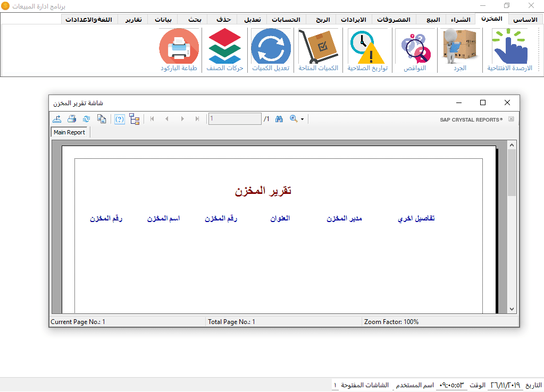This screenshot has width=544, height=392.
Task: Toggle the parameter panel in the report viewer
Action: click(x=119, y=118)
